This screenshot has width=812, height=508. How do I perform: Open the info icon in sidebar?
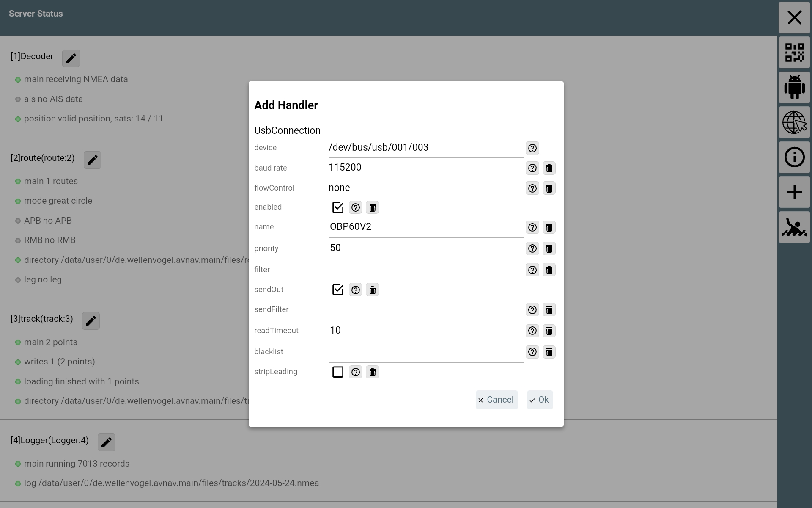coord(794,157)
